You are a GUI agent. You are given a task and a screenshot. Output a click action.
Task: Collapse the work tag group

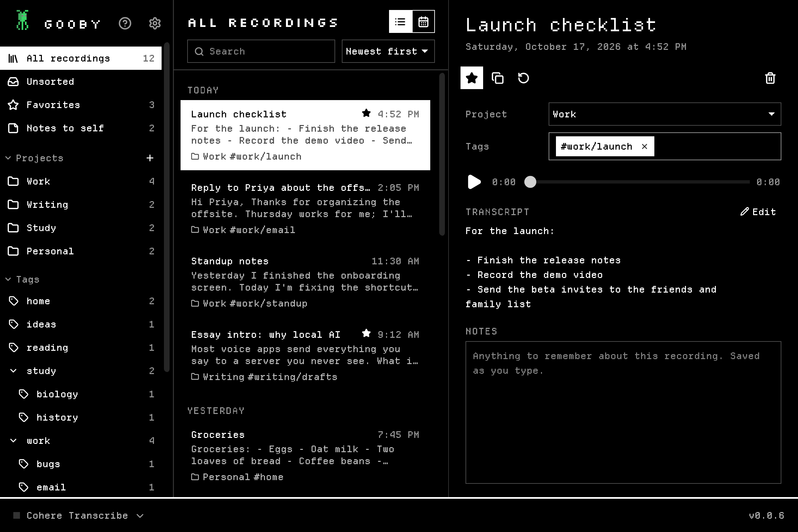(x=13, y=441)
